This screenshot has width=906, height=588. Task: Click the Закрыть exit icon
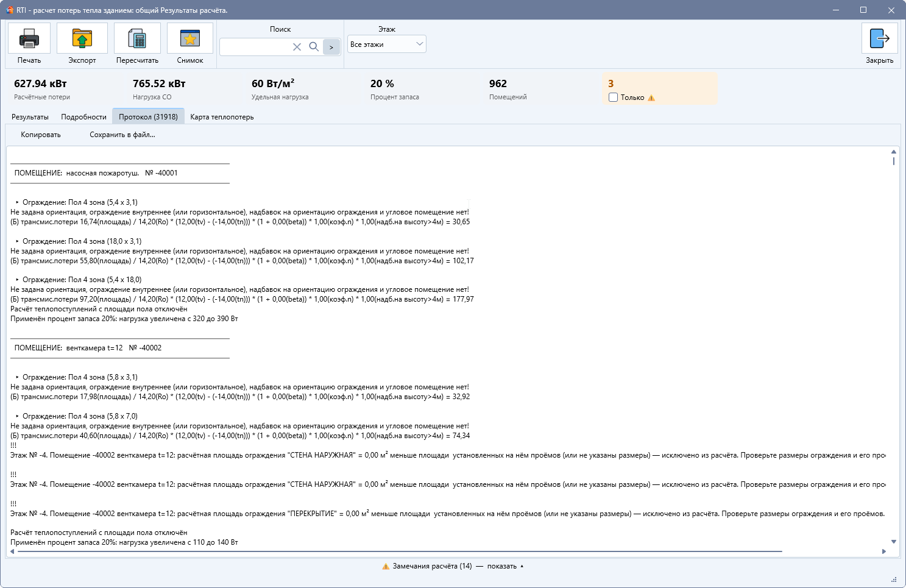(880, 38)
